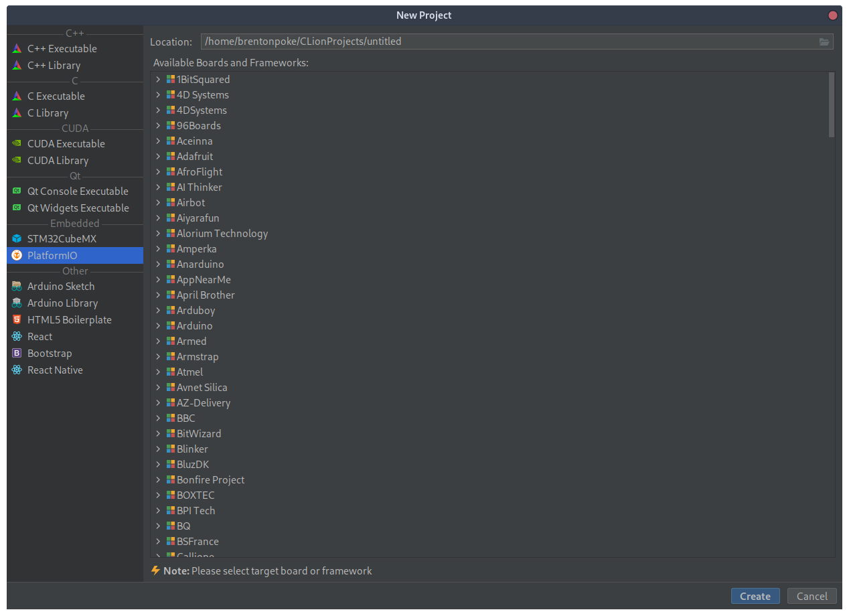Click the board icon next to BOXTEC
Screen dimensions: 849x616
click(171, 495)
